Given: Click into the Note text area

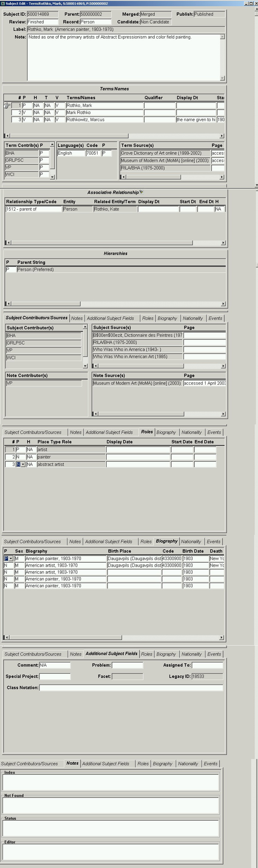Looking at the screenshot, I should [123, 57].
